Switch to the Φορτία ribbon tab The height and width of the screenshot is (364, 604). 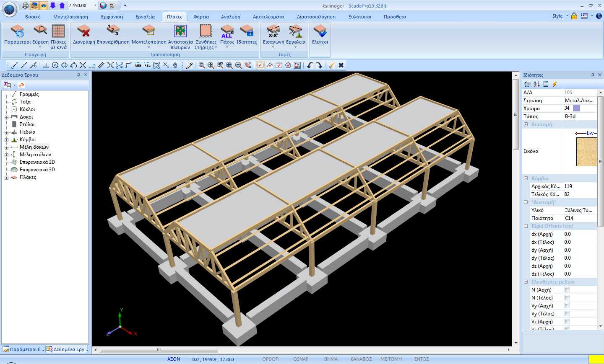201,17
